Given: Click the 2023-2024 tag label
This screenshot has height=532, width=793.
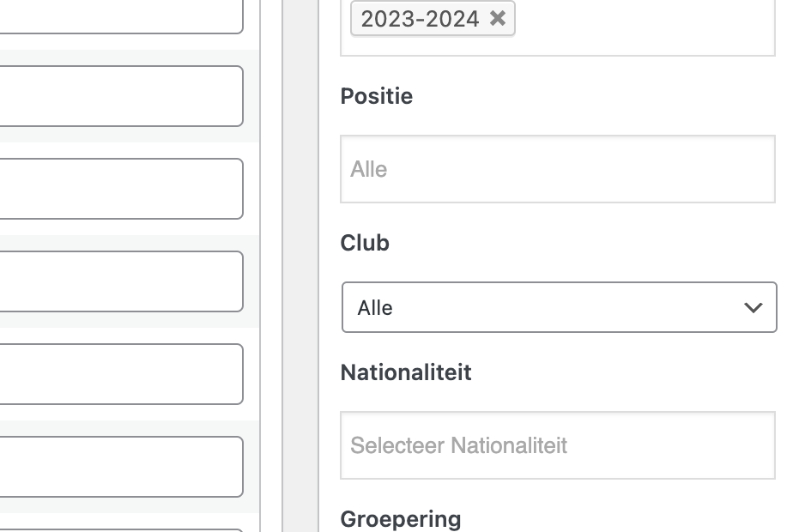Looking at the screenshot, I should 420,19.
